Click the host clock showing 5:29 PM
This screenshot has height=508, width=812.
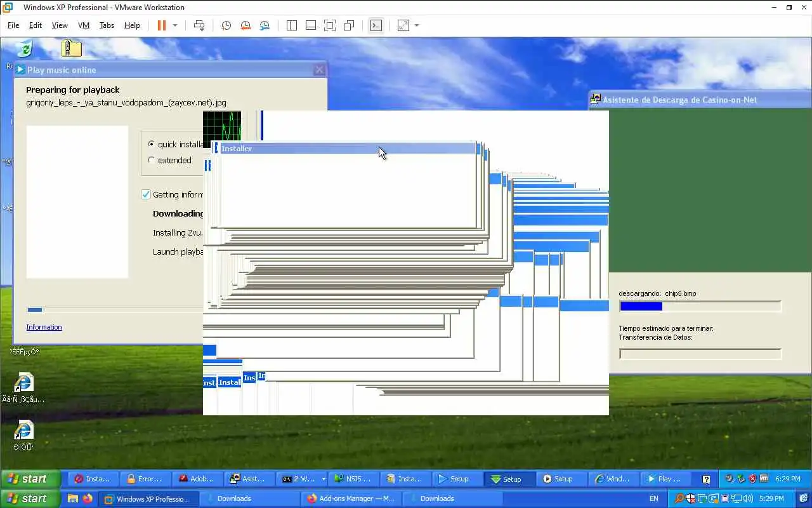coord(771,498)
